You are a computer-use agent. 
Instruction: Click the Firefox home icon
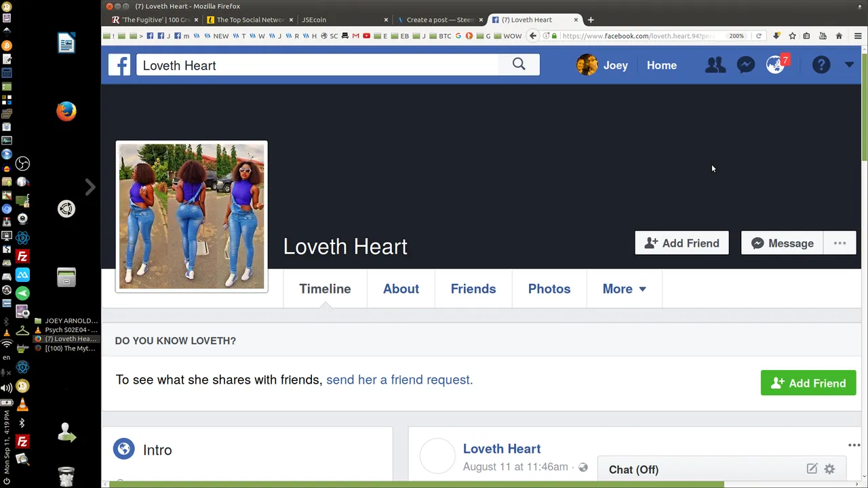point(839,36)
